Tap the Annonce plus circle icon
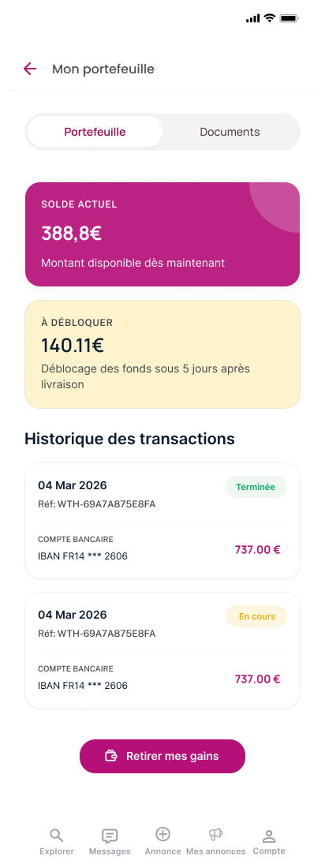This screenshot has height=868, width=325. click(x=162, y=834)
